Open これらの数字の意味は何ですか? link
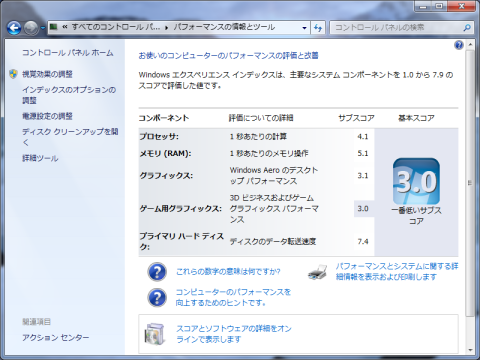The height and width of the screenshot is (360, 480). click(x=228, y=272)
